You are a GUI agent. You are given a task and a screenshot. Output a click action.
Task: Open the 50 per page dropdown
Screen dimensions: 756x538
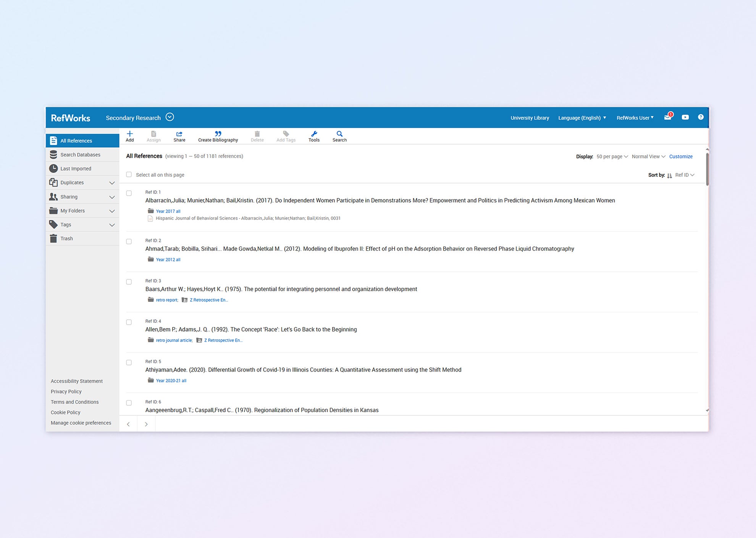point(612,156)
